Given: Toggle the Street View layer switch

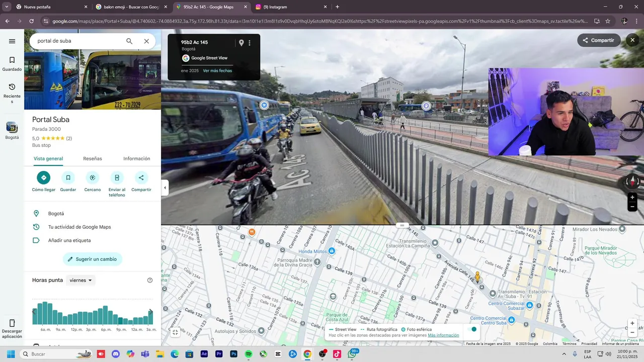Looking at the screenshot, I should [x=471, y=329].
